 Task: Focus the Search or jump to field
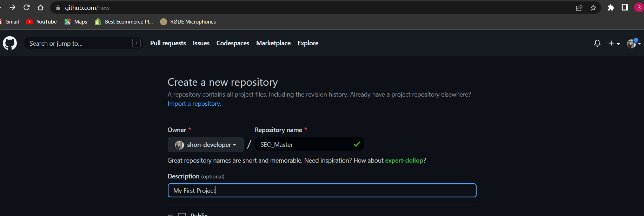[84, 43]
